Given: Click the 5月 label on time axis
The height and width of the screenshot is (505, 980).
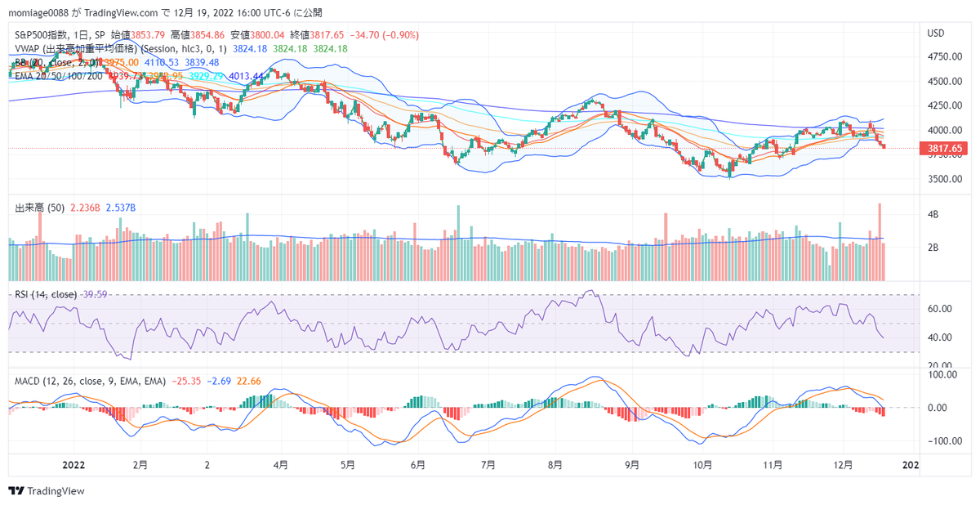Looking at the screenshot, I should pos(347,464).
